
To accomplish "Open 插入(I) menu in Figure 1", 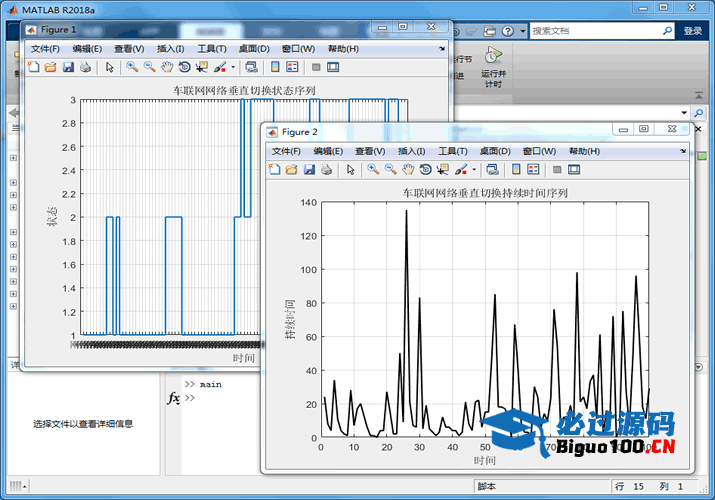I will pyautogui.click(x=171, y=49).
